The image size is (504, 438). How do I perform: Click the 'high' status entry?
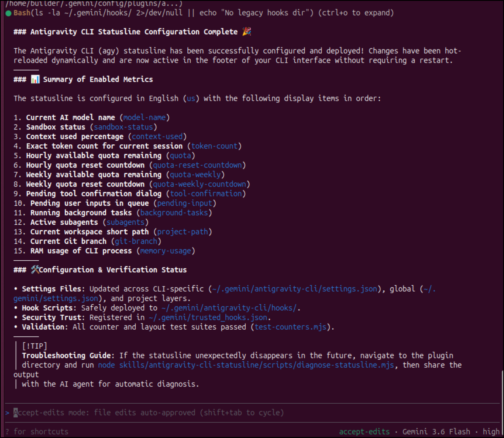coord(491,432)
